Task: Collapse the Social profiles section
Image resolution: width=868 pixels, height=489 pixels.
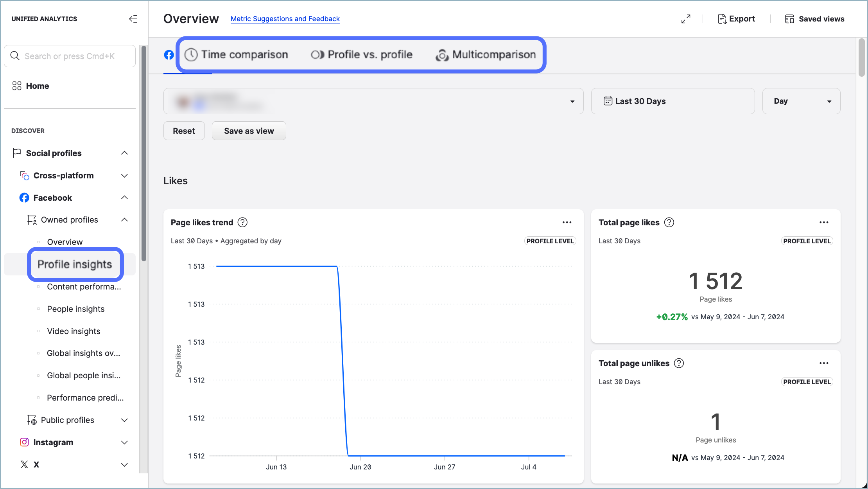Action: (124, 153)
